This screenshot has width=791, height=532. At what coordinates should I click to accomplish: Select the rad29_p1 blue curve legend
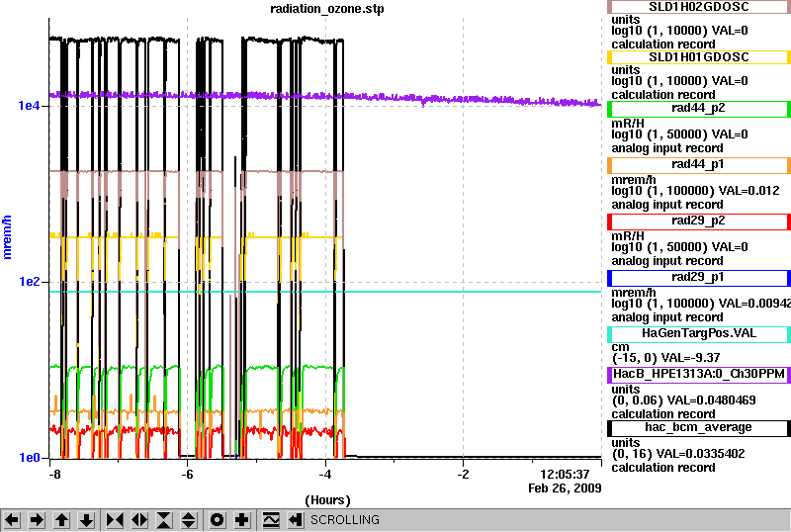699,278
